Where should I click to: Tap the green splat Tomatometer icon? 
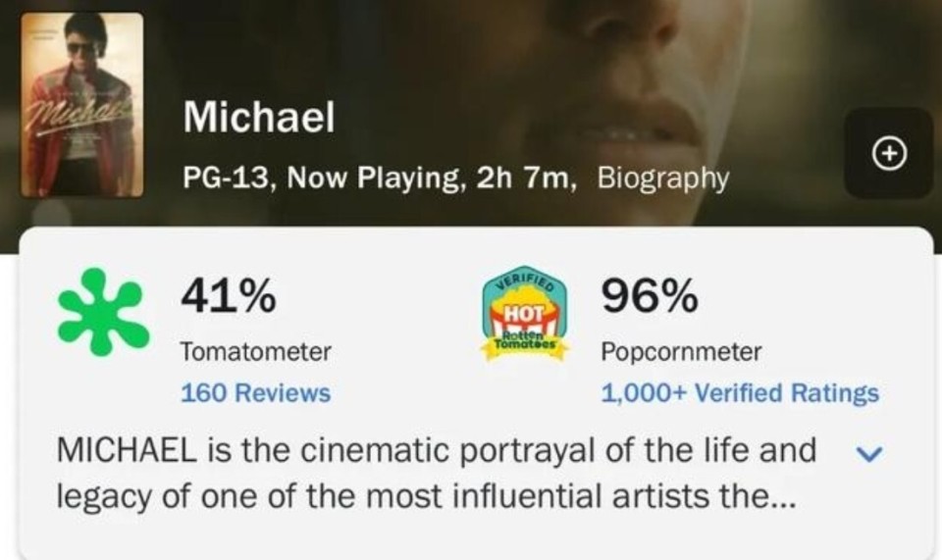[x=104, y=310]
